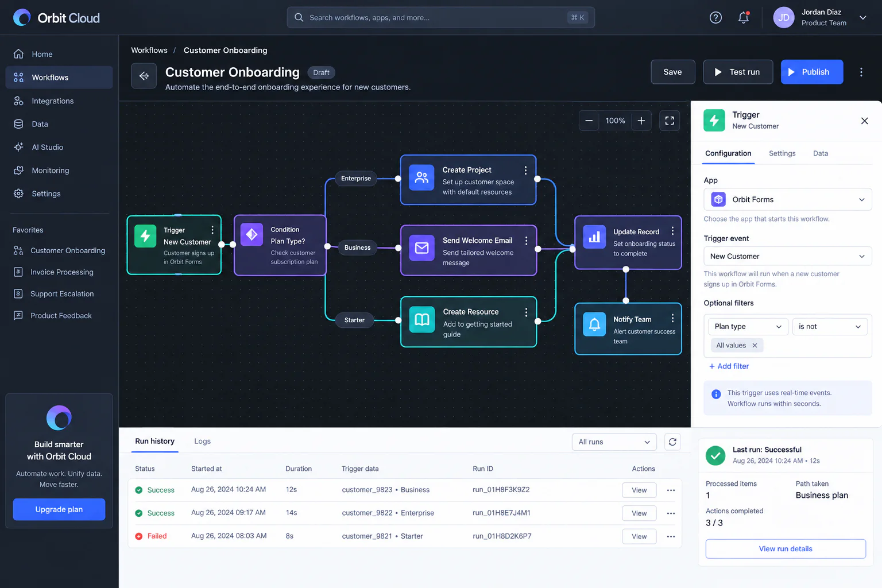This screenshot has height=588, width=882.
Task: Click View run details
Action: coord(786,549)
